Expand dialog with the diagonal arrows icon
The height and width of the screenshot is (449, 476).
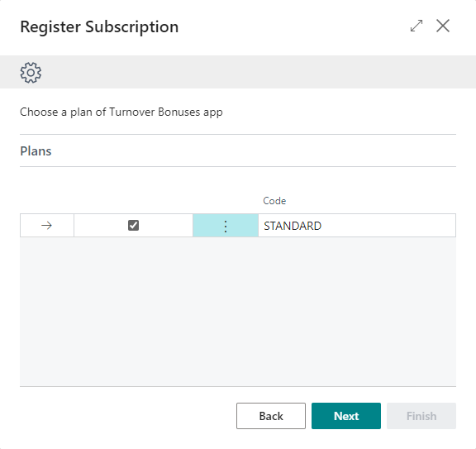pyautogui.click(x=416, y=26)
